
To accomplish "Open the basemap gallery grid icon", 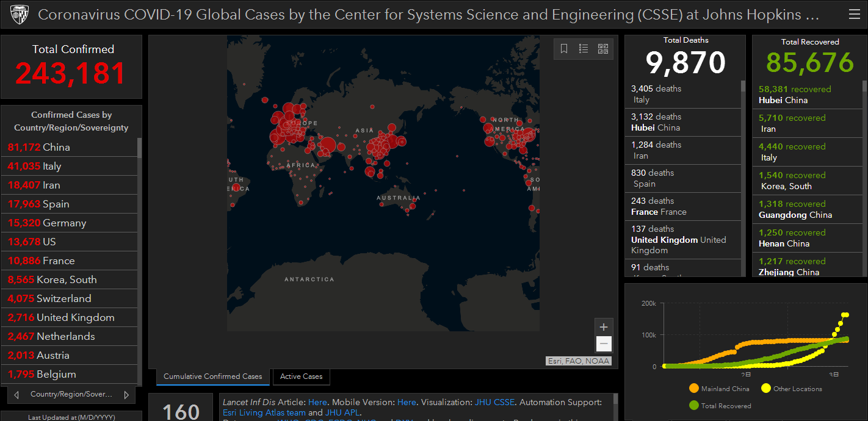I will tap(603, 49).
